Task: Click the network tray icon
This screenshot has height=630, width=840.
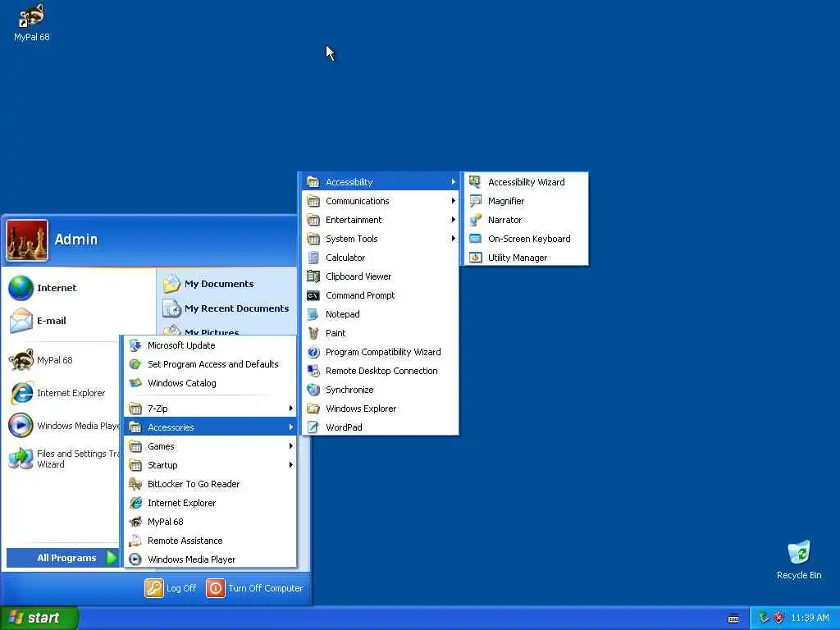Action: [x=764, y=618]
